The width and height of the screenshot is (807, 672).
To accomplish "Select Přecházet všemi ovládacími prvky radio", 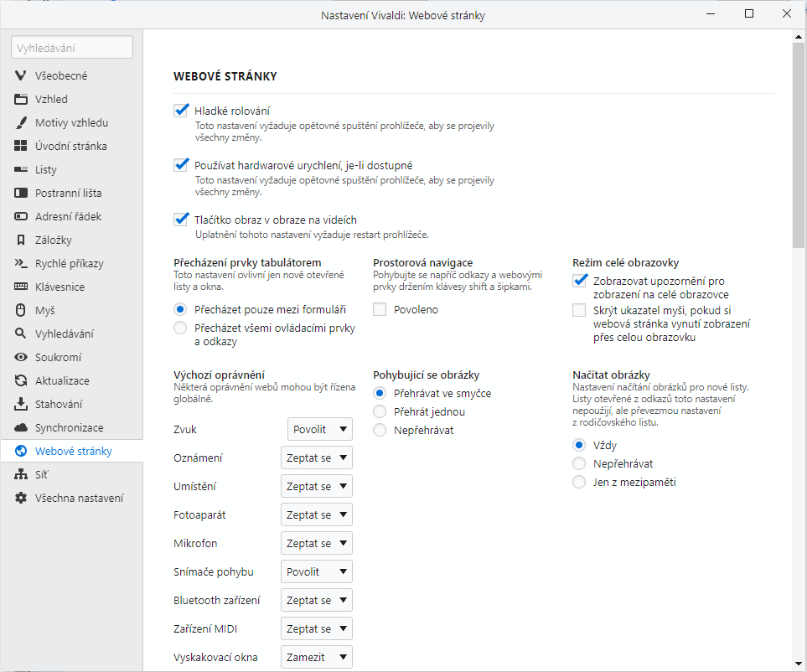I will coord(180,328).
